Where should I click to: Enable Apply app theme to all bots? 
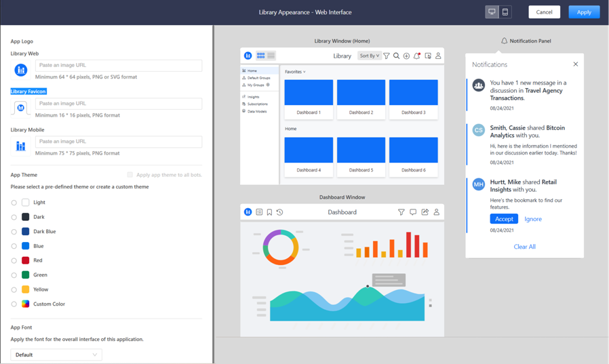click(x=130, y=175)
